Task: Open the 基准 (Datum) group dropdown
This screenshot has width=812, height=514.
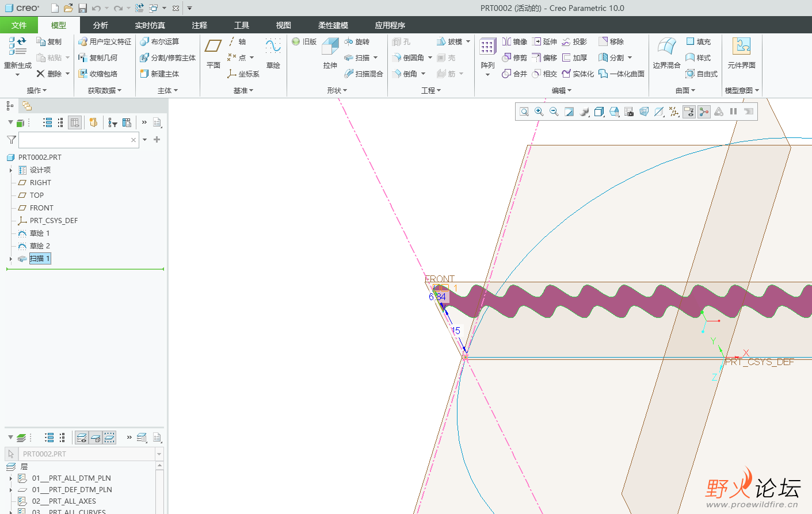Action: click(x=243, y=90)
